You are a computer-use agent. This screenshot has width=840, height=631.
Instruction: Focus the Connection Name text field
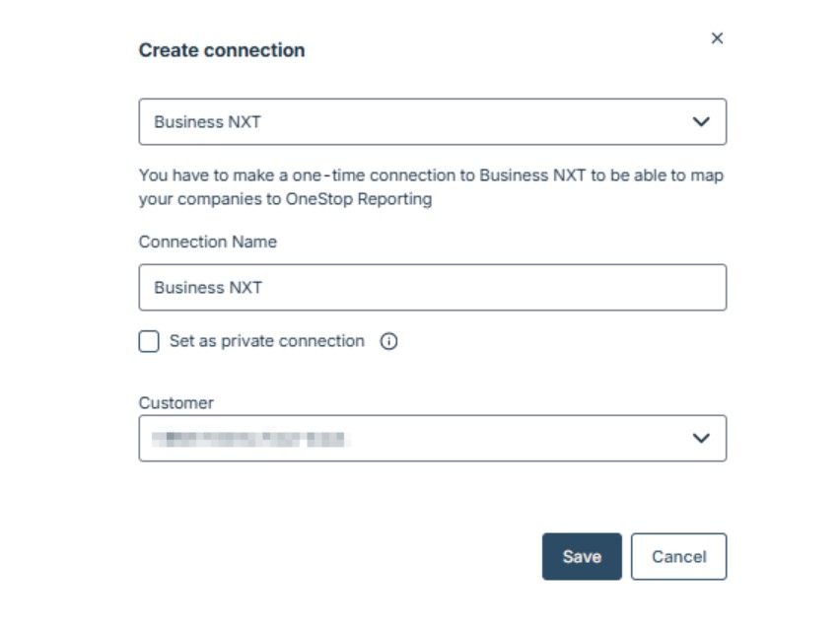point(432,288)
